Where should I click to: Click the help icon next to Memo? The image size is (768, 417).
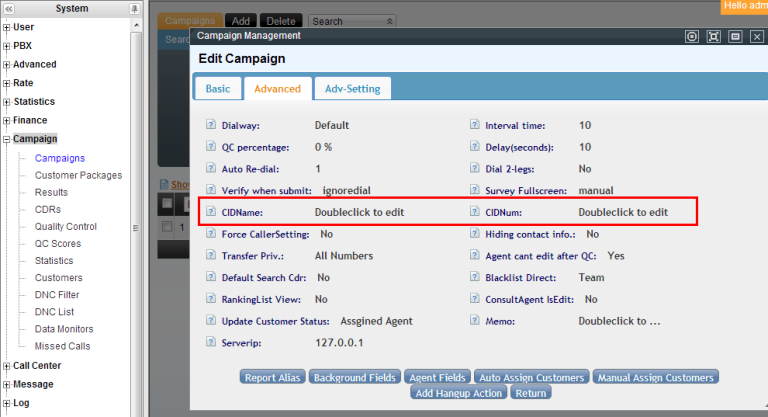[475, 321]
